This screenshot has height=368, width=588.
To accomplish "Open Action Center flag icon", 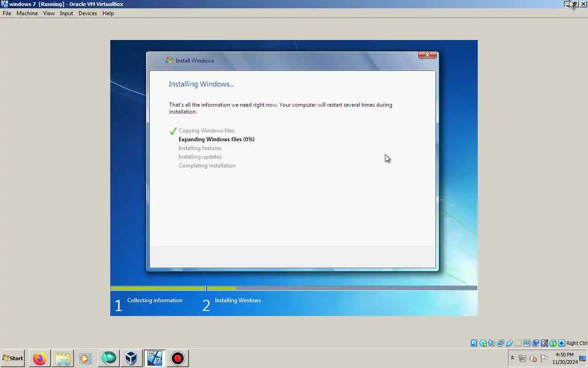I will pos(544,358).
